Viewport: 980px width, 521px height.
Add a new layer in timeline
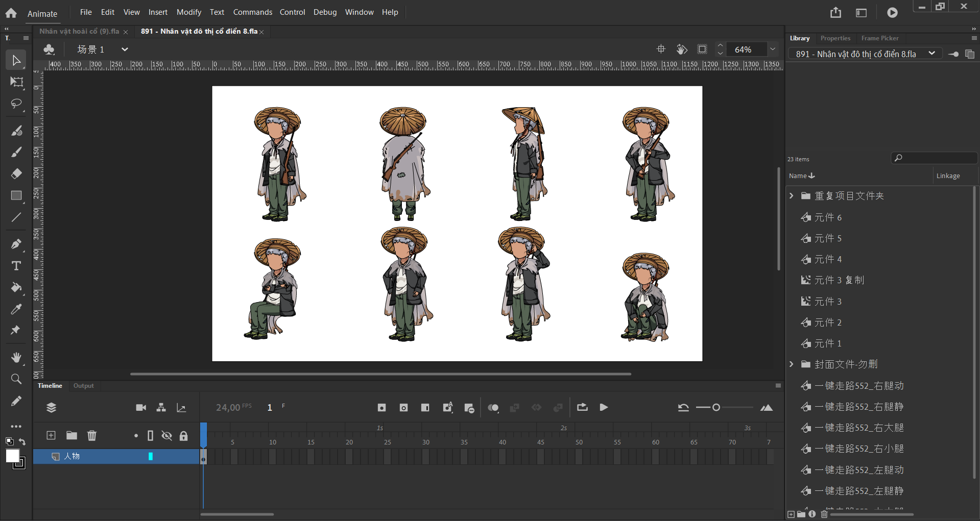(x=51, y=435)
